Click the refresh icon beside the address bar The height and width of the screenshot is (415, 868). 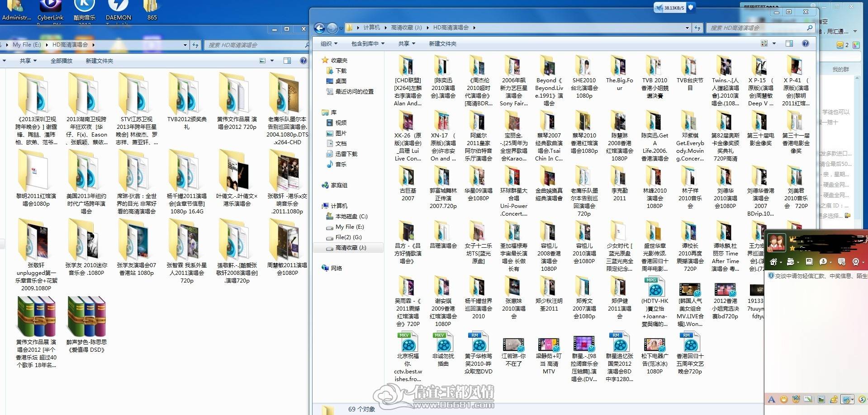click(698, 28)
